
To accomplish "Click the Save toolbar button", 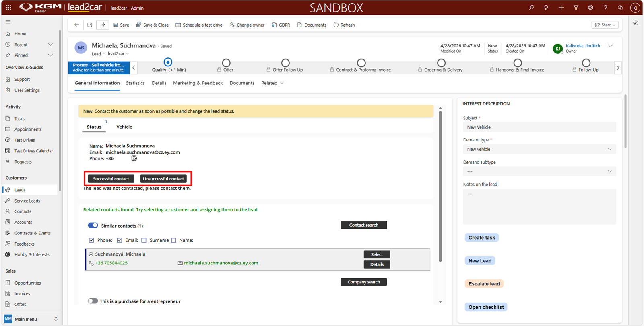I will [121, 25].
